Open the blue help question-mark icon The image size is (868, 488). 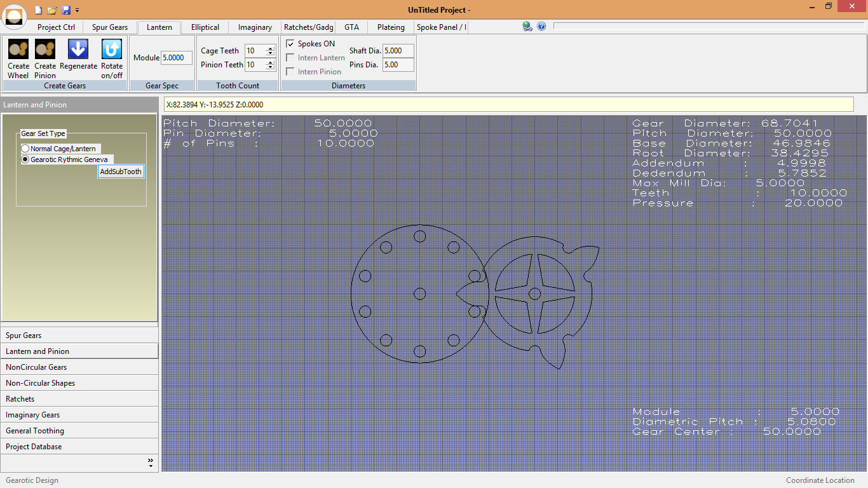[541, 26]
